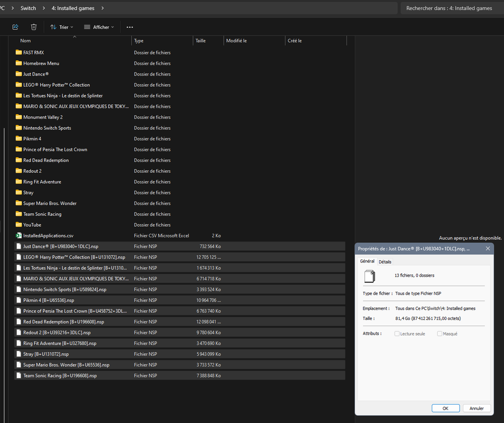This screenshot has height=423, width=504.
Task: Sort by the Type column header
Action: (x=138, y=41)
